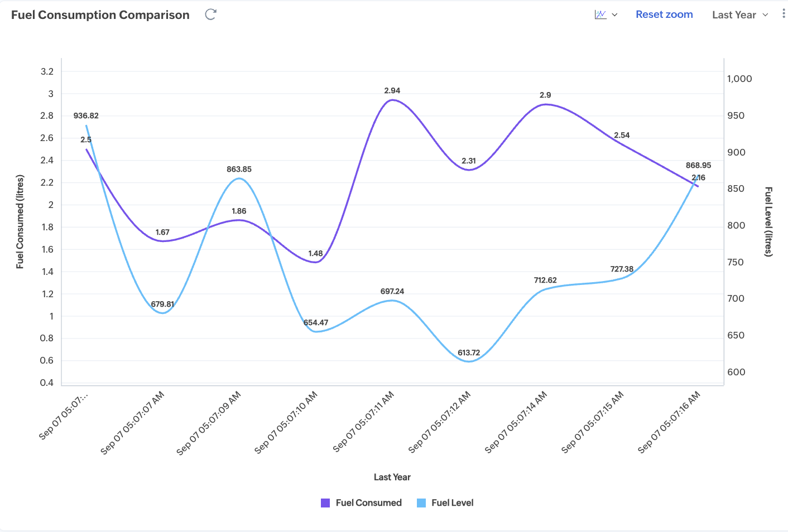Viewport: 788px width, 532px height.
Task: Open the Last Year time range dropdown
Action: (734, 15)
